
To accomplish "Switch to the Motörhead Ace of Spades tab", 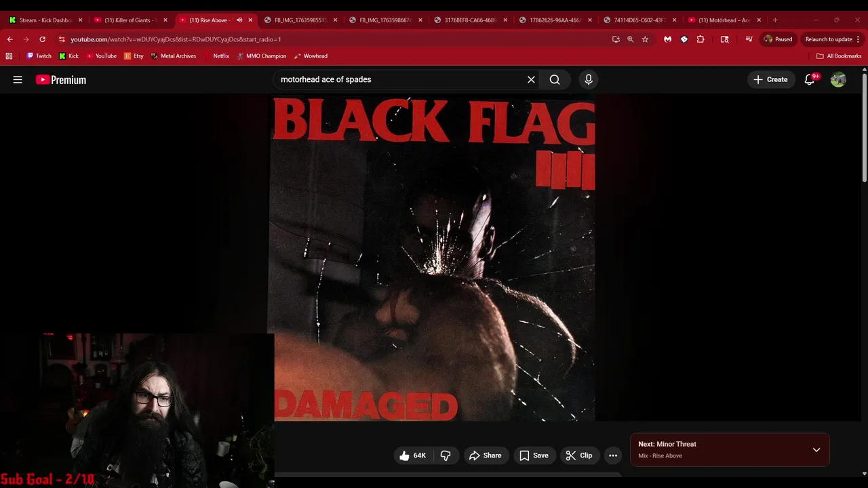I will pyautogui.click(x=723, y=20).
